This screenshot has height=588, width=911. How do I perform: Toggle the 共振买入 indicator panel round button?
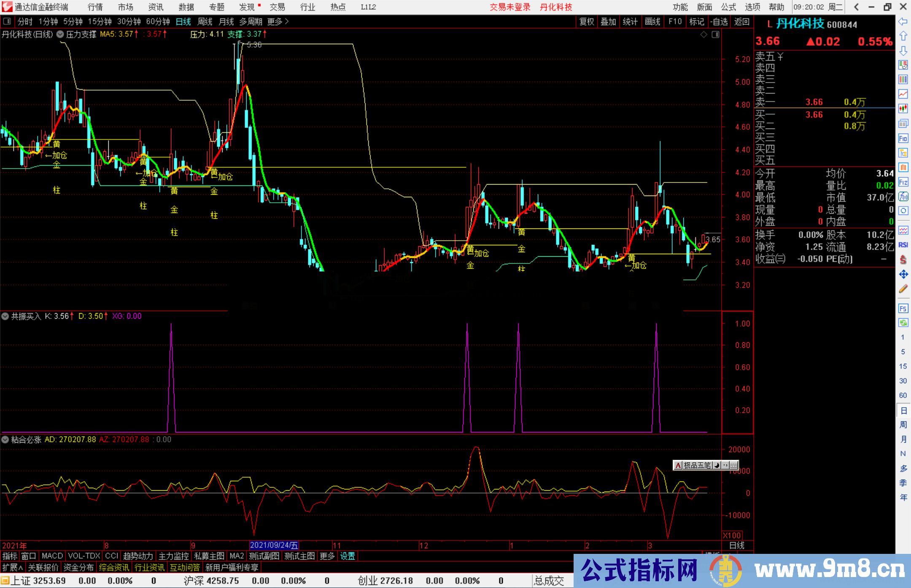[5, 316]
